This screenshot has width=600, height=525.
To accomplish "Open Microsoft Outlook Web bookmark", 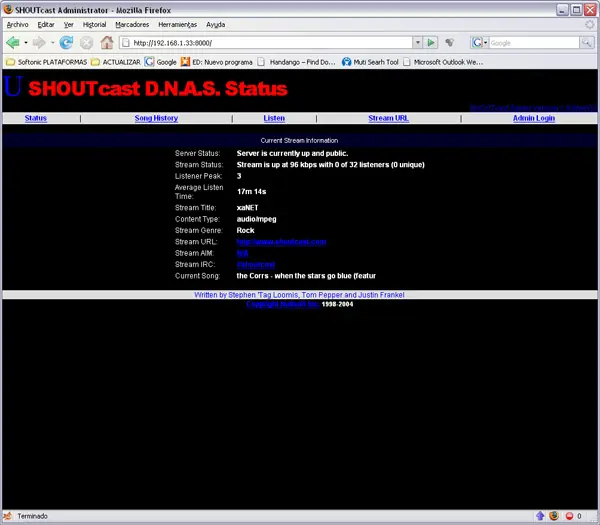I will (443, 62).
